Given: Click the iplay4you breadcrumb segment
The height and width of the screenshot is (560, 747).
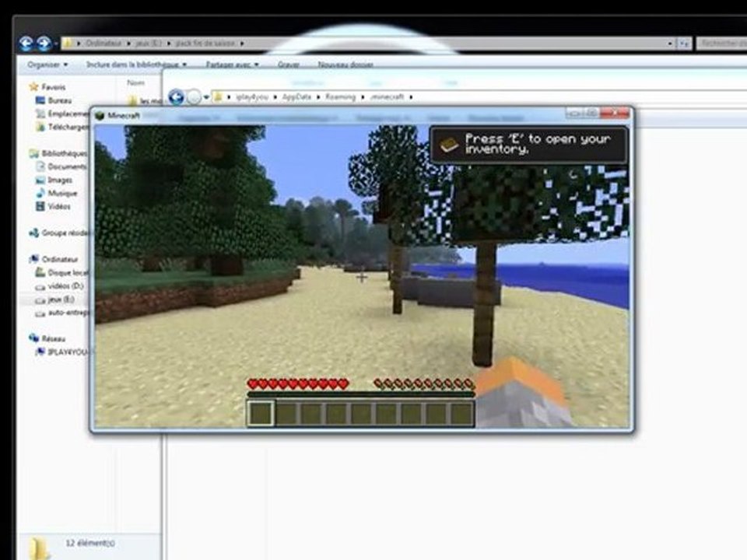Looking at the screenshot, I should [x=251, y=97].
